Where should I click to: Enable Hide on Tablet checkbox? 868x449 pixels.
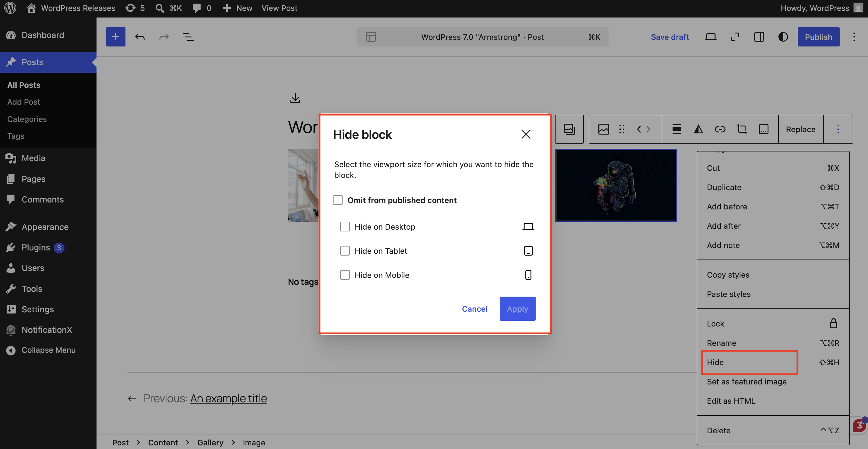(345, 251)
